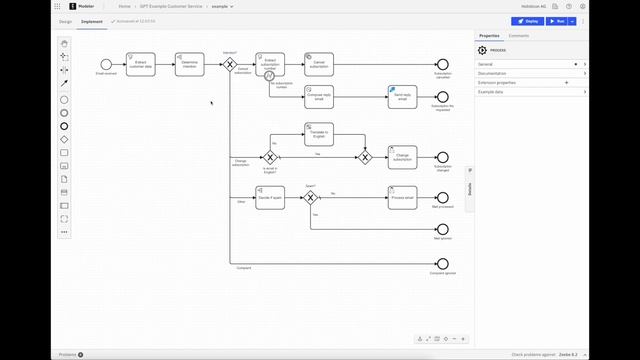This screenshot has height=360, width=640.
Task: Select the Spam gateway
Action: [310, 198]
